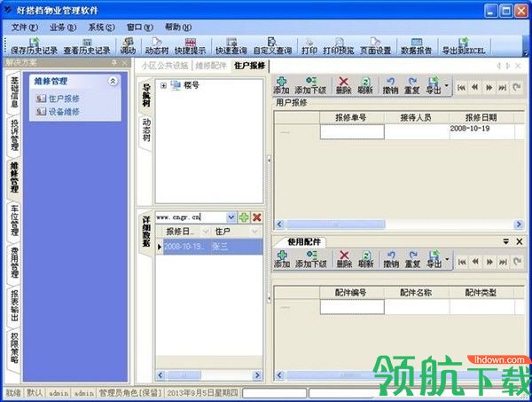Viewport: 532px width, 402px height.
Task: Open the 车位管理 sidebar tab
Action: tap(14, 220)
